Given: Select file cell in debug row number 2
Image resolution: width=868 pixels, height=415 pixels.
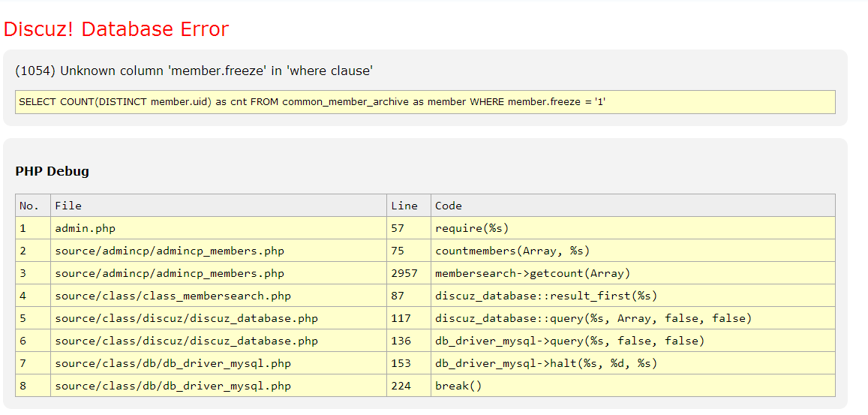Looking at the screenshot, I should (x=218, y=251).
